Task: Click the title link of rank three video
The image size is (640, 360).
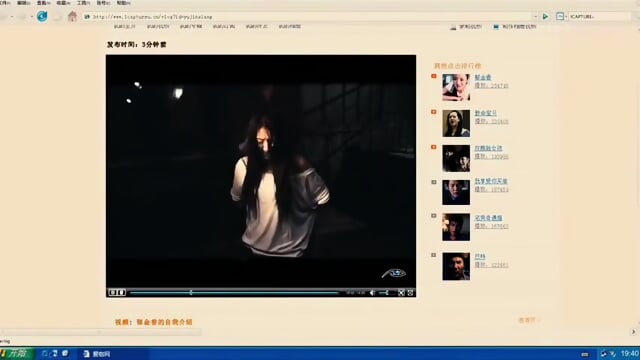Action: (488, 148)
